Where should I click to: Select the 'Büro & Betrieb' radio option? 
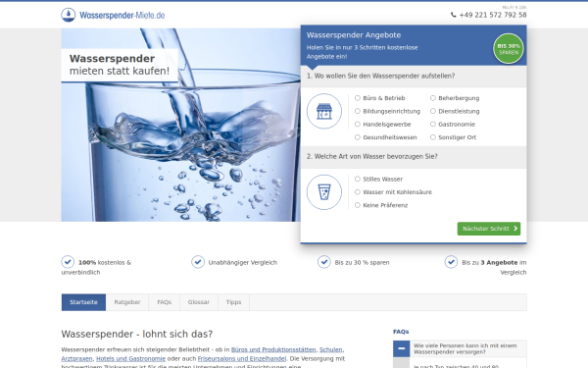(x=358, y=98)
